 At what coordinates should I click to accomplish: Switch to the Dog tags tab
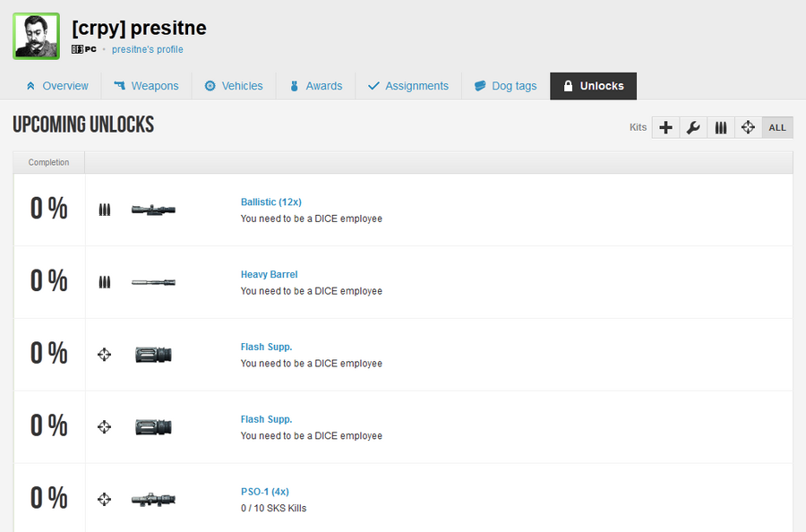point(506,86)
